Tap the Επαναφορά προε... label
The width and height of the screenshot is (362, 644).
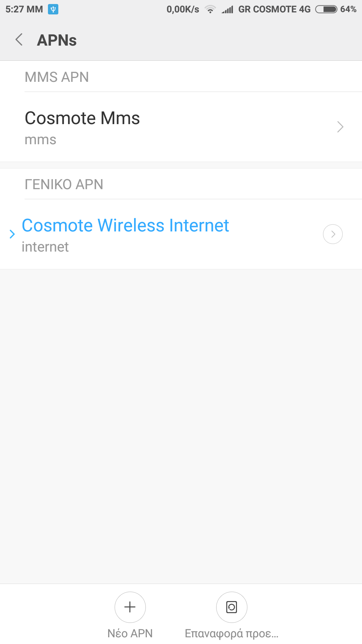tap(232, 633)
